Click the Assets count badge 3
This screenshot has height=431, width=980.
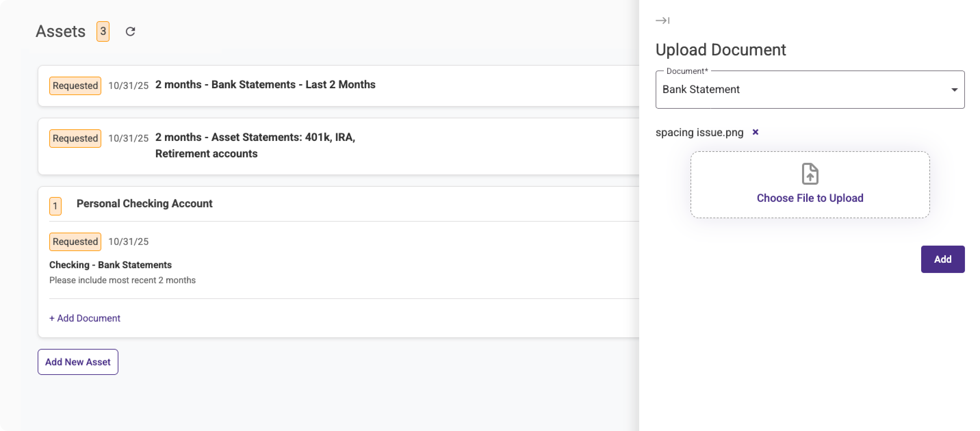click(103, 31)
